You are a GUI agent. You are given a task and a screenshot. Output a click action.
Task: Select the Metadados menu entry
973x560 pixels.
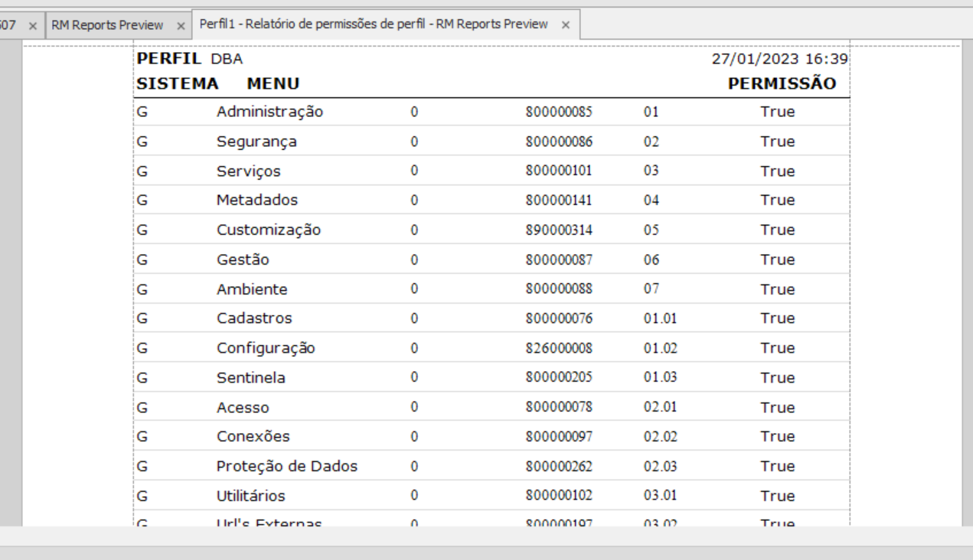257,200
